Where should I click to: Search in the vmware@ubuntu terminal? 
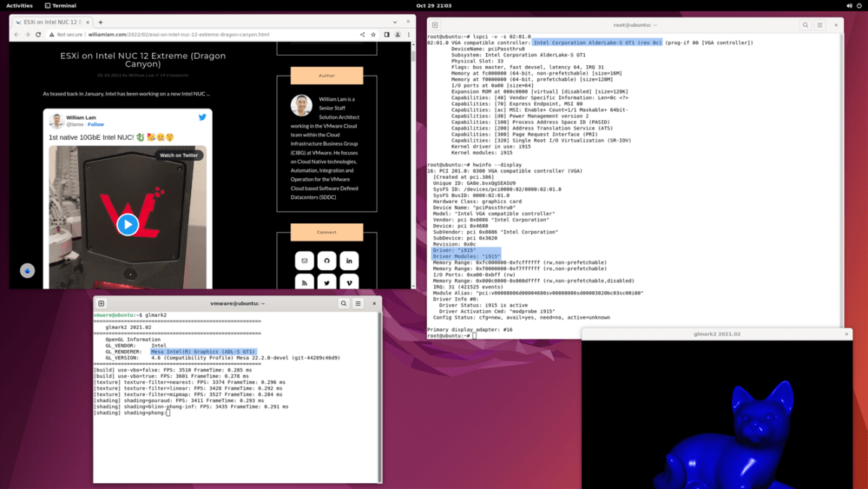coord(344,304)
